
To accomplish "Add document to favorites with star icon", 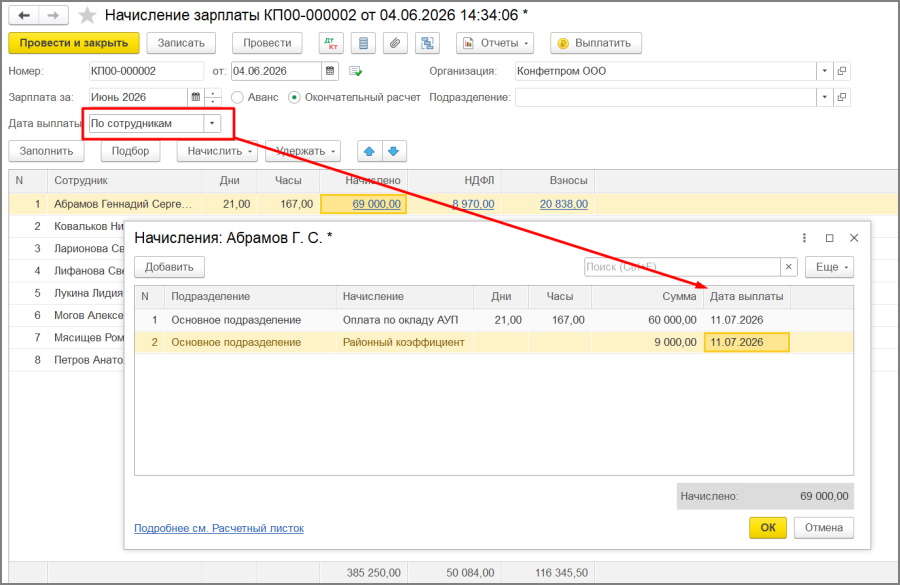I will coord(87,16).
